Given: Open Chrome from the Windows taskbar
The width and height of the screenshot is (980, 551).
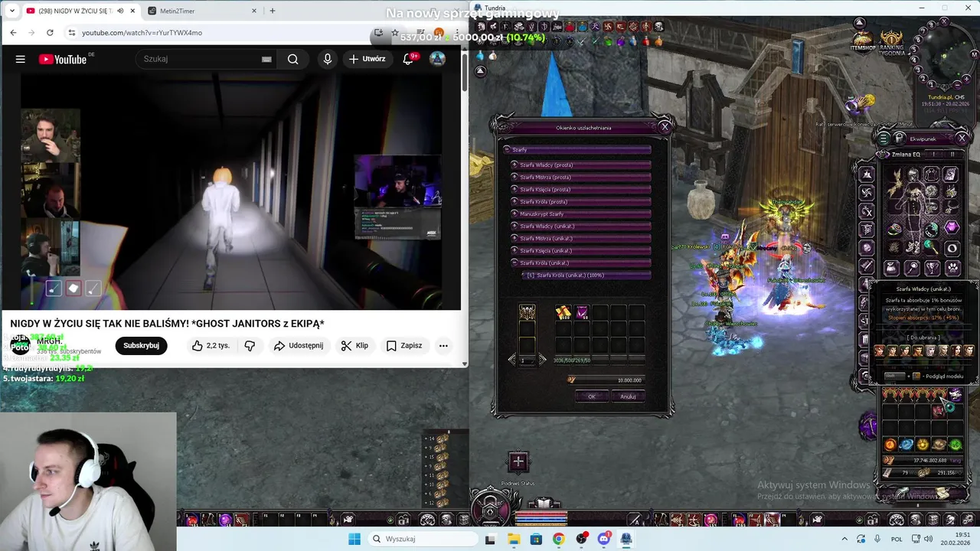Looking at the screenshot, I should (x=558, y=539).
